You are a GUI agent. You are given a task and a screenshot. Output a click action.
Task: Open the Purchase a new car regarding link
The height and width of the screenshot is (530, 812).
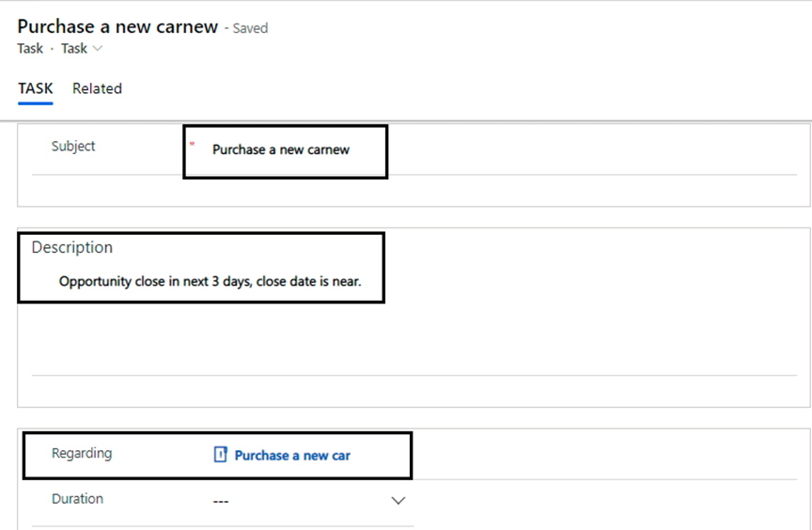[x=292, y=455]
